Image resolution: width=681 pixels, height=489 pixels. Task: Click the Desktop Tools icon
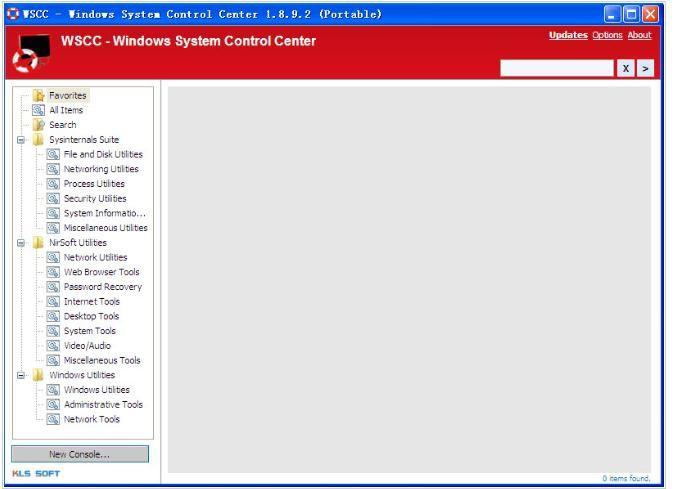coord(53,317)
